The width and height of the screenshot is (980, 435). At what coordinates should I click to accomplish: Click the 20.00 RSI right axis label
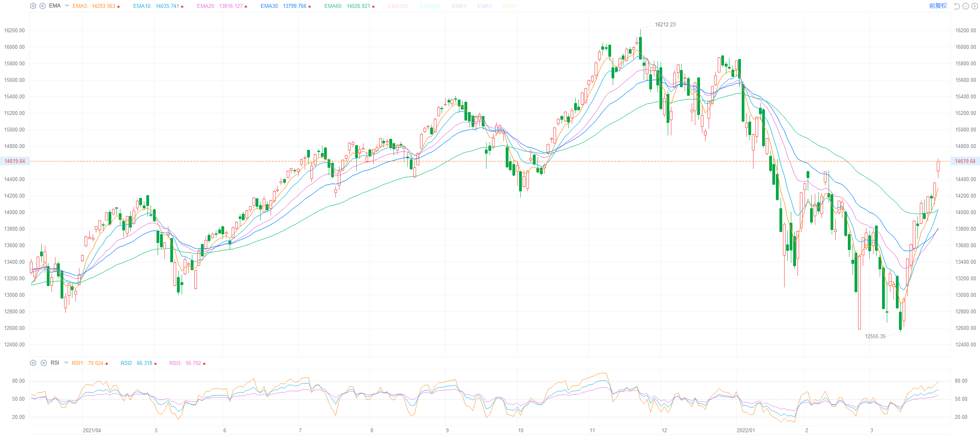coord(961,417)
